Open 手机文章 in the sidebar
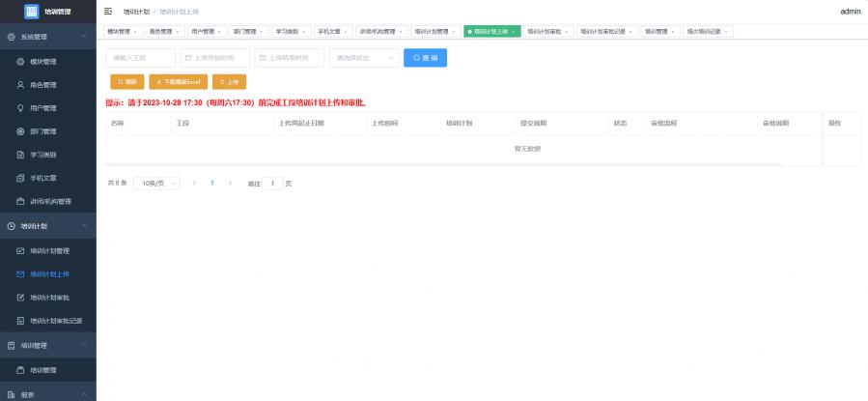 coord(43,178)
